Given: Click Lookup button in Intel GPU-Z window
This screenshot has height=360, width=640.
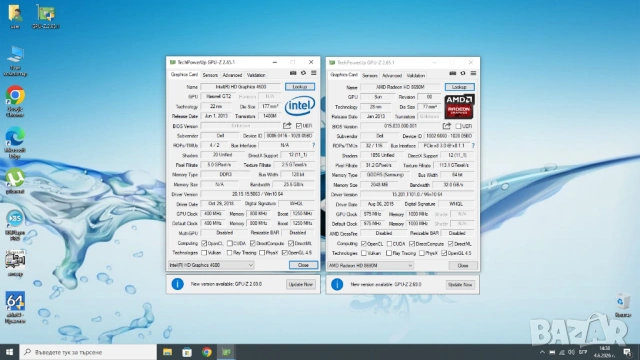Looking at the screenshot, I should point(300,87).
